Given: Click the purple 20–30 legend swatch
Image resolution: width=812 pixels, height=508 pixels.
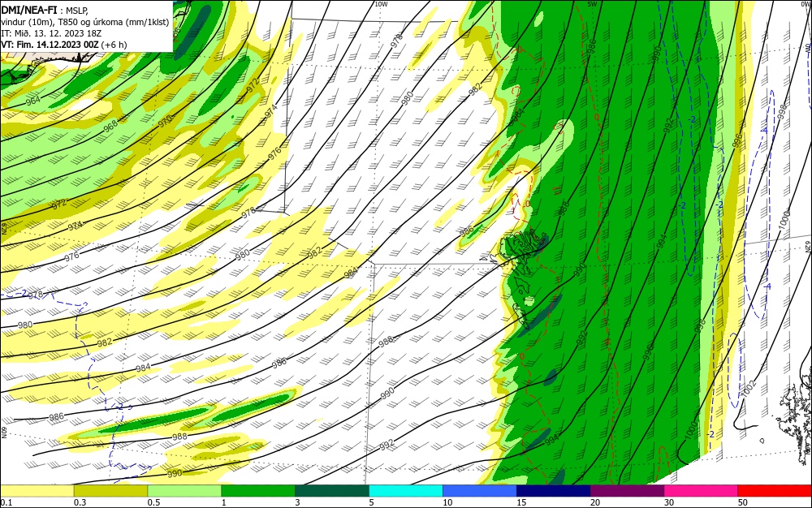Looking at the screenshot, I should (627, 491).
